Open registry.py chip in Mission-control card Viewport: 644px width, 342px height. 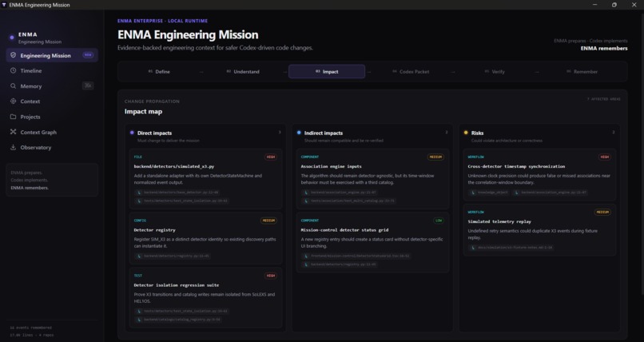[x=340, y=264]
